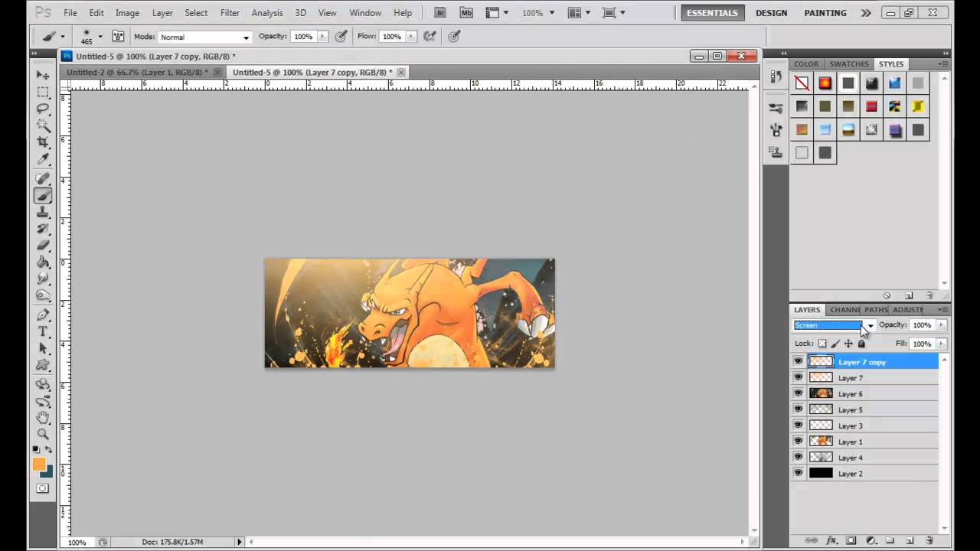Select the Rectangular Marquee tool
980x551 pixels.
[43, 92]
